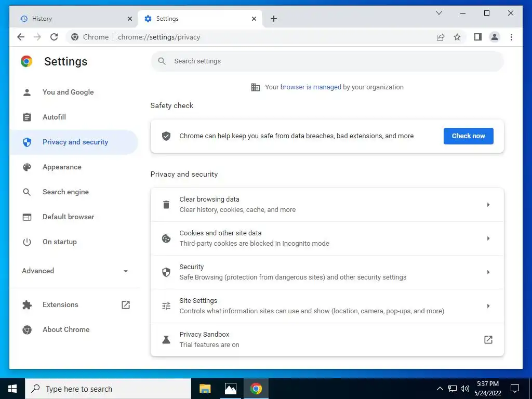Open Security row chevron arrow

(x=488, y=272)
